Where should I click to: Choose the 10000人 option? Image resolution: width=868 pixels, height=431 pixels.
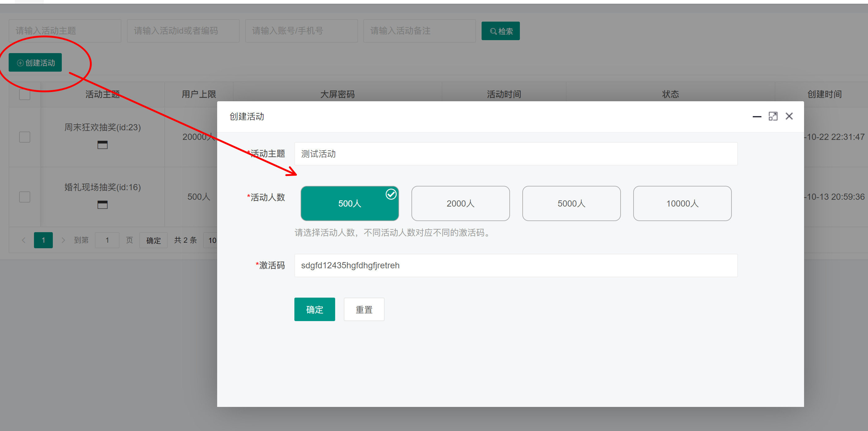682,203
